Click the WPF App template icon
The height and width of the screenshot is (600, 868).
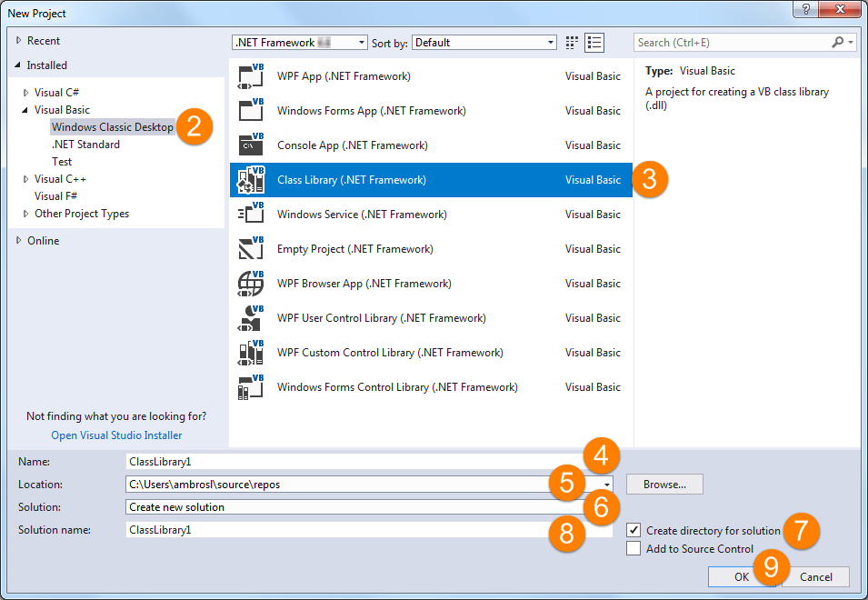(251, 76)
